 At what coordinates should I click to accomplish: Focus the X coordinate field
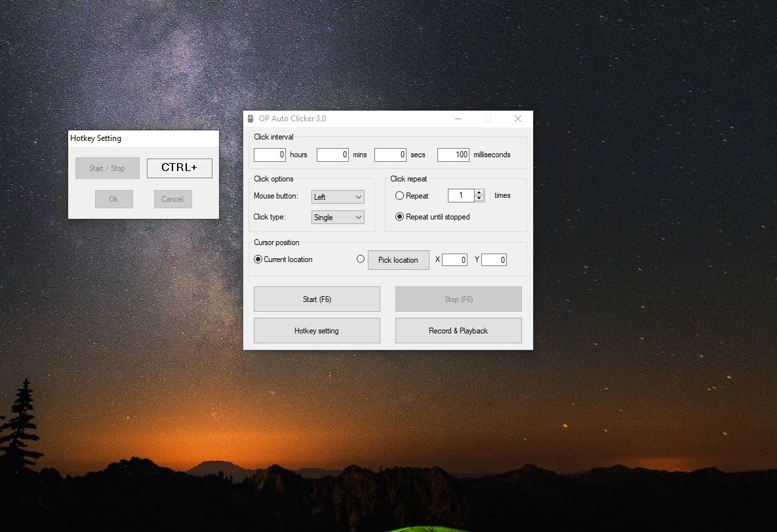[454, 259]
